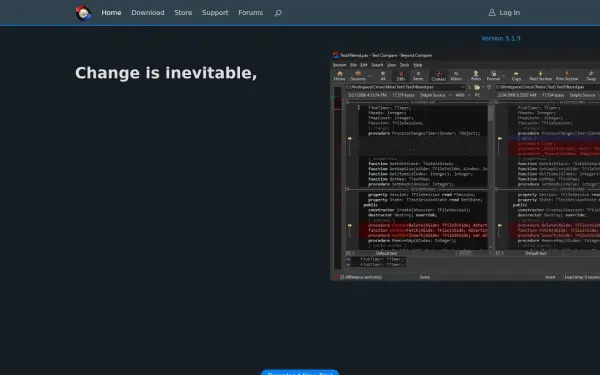
Task: Open the Support menu item
Action: pos(215,13)
